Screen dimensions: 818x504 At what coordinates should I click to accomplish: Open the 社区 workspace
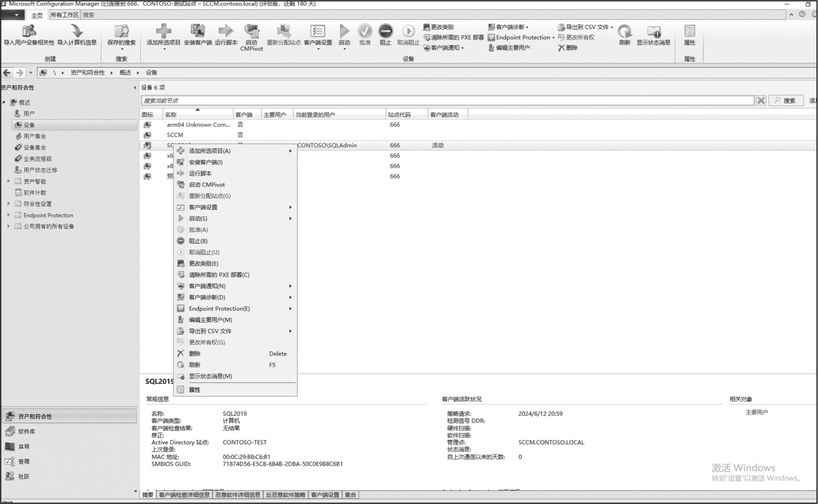click(69, 476)
